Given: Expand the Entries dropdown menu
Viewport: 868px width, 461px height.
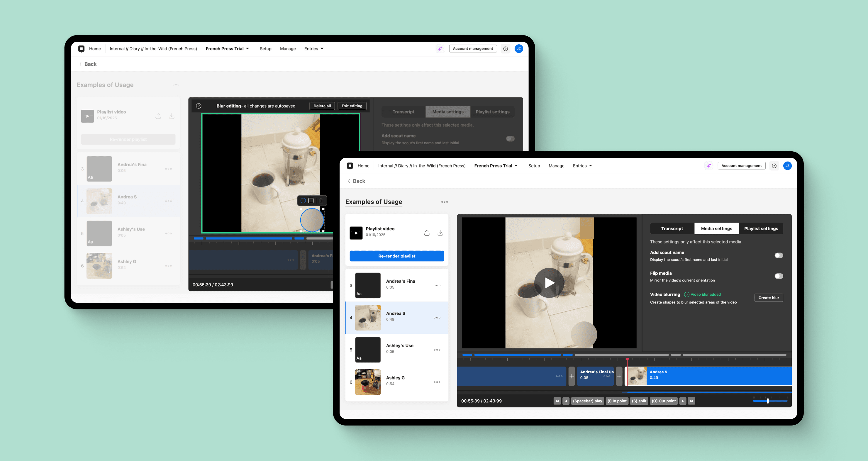Looking at the screenshot, I should pyautogui.click(x=582, y=166).
